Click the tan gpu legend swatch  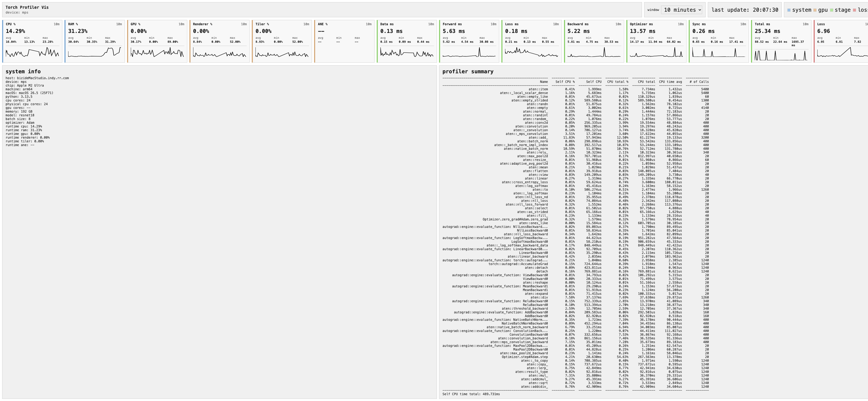(x=815, y=10)
